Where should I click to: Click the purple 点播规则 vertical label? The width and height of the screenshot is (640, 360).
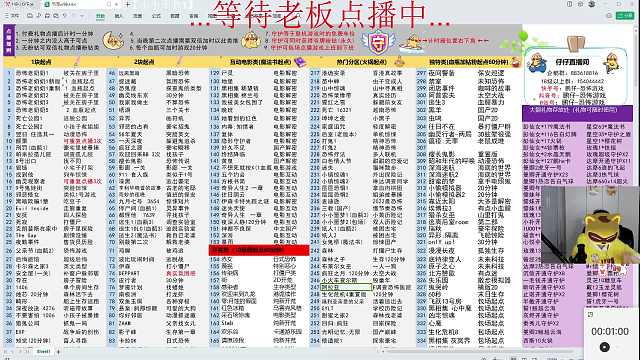click(9, 41)
